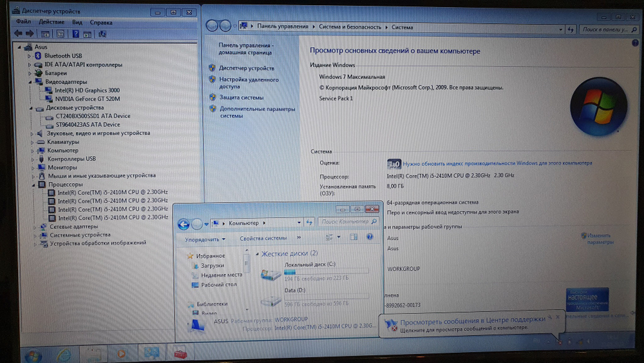Collapse the Процессоры node
Image resolution: width=644 pixels, height=363 pixels.
click(33, 184)
